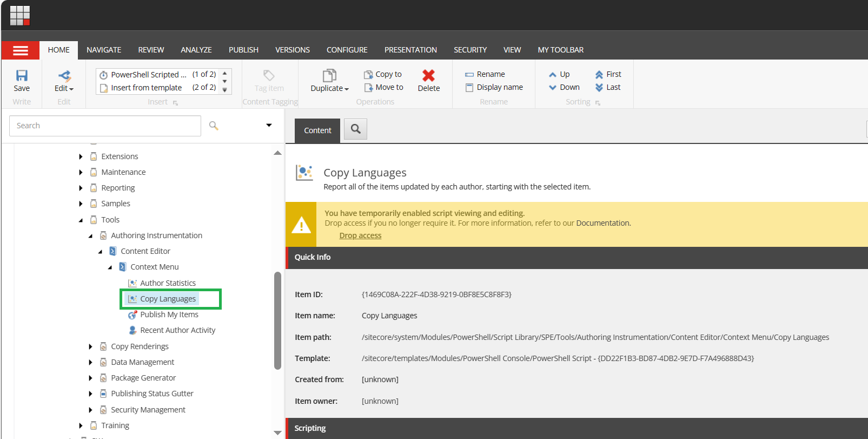868x439 pixels.
Task: Click the tree vertical scrollbar thumb
Action: tap(277, 319)
